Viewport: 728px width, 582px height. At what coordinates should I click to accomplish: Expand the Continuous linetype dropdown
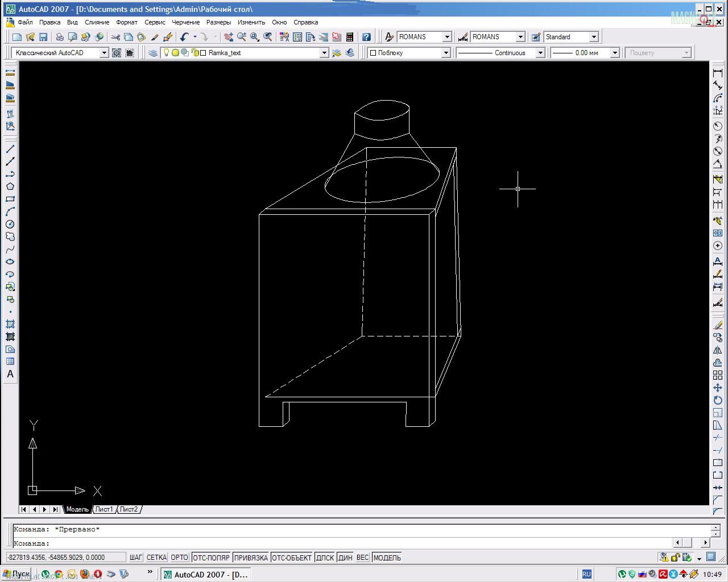540,53
